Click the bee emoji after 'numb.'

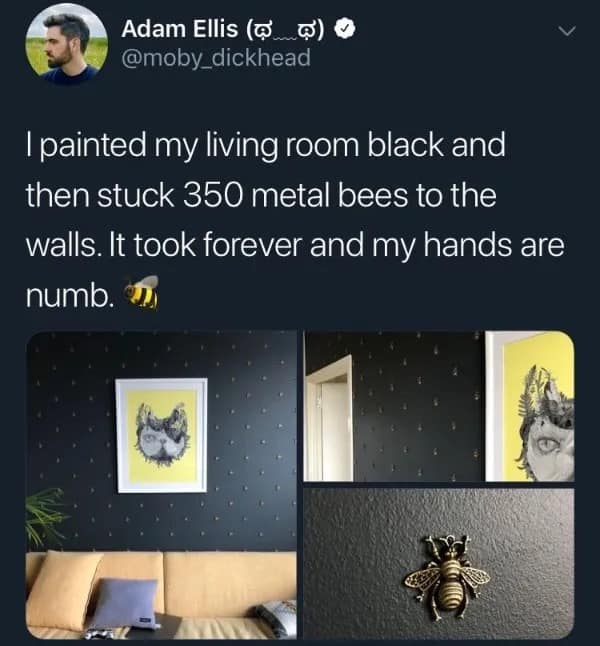[x=141, y=292]
